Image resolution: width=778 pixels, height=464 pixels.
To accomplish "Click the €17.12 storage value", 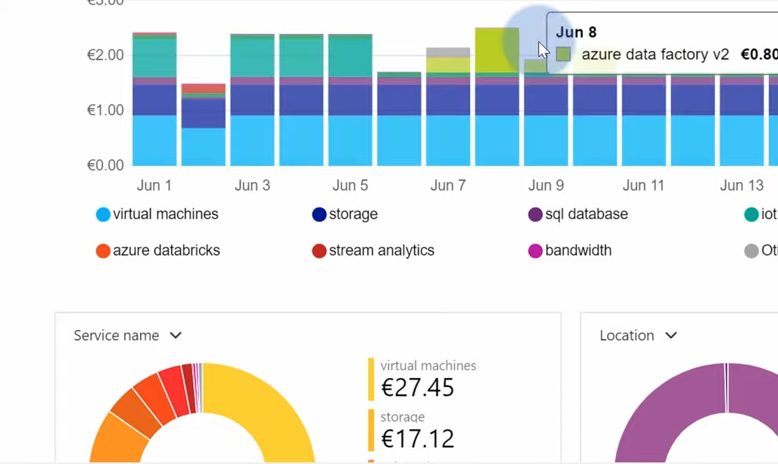I will click(417, 439).
